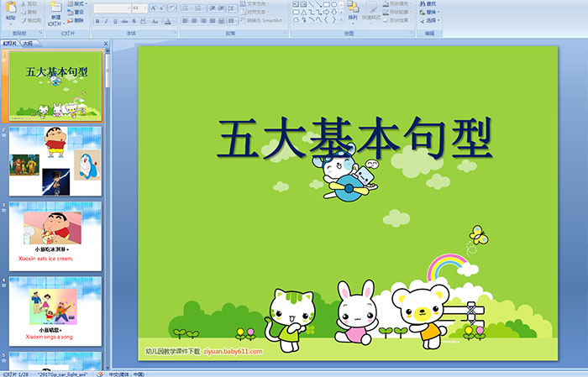Image resolution: width=588 pixels, height=377 pixels.
Task: Toggle Italic formatting
Action: [x=106, y=21]
